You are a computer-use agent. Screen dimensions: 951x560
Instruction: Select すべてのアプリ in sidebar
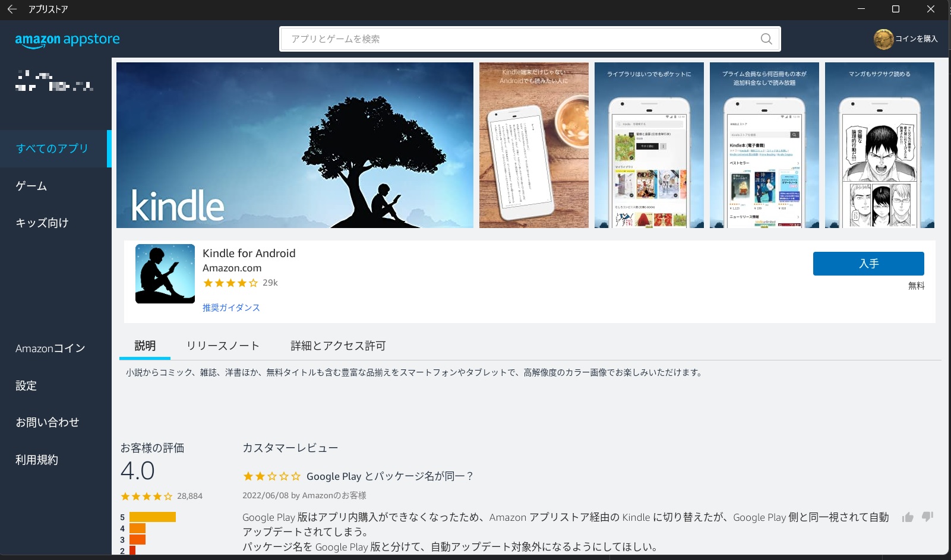56,148
